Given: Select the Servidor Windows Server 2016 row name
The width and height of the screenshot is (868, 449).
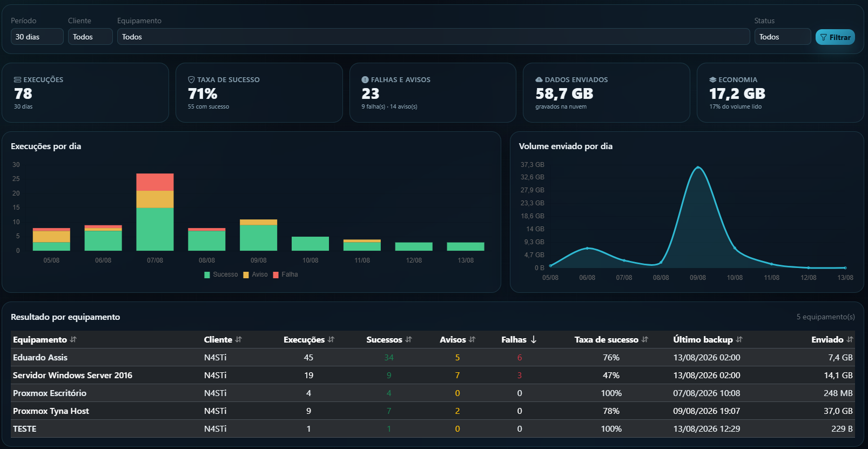Looking at the screenshot, I should click(72, 375).
